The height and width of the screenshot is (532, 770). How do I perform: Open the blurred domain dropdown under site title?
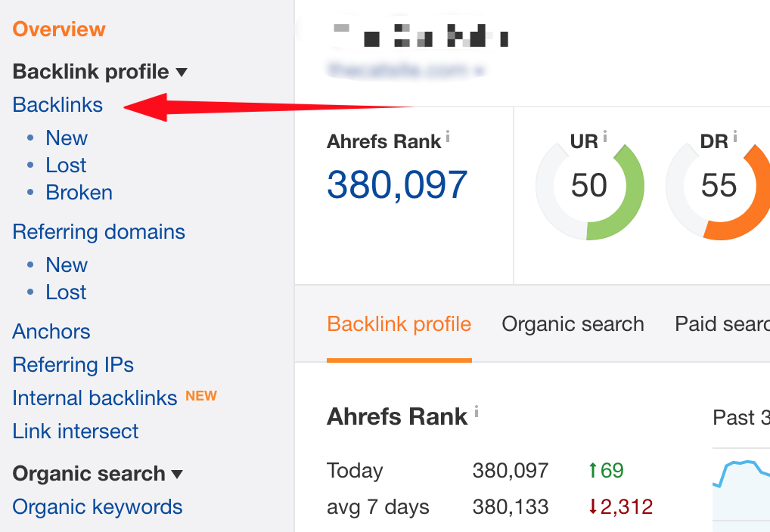coord(406,70)
